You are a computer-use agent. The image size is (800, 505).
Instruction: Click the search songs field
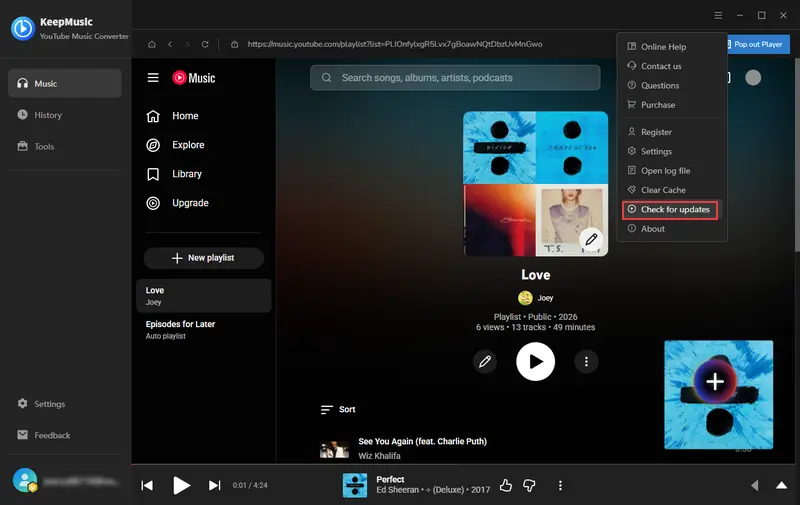point(455,78)
